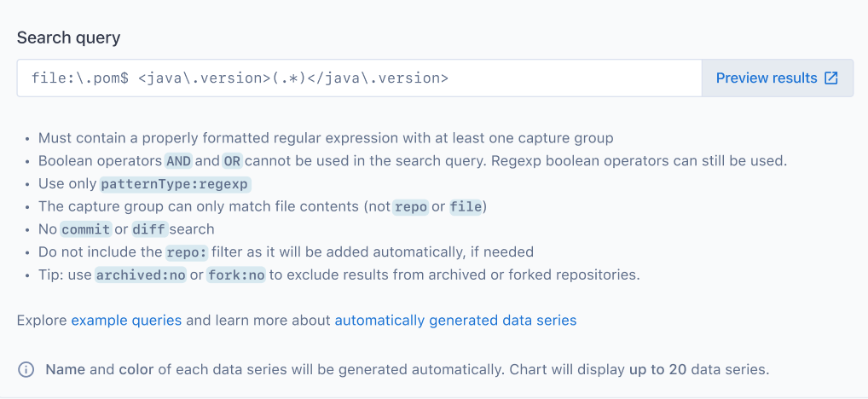Click the info circle icon

(26, 370)
